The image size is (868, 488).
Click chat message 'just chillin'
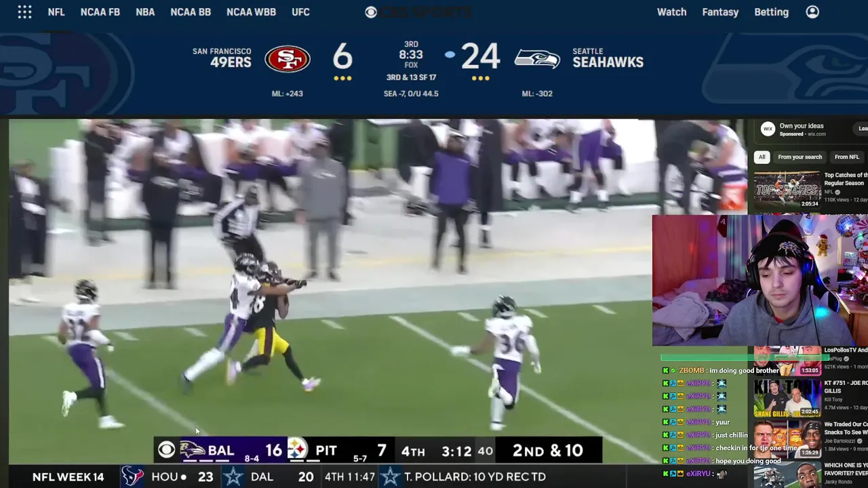point(731,435)
